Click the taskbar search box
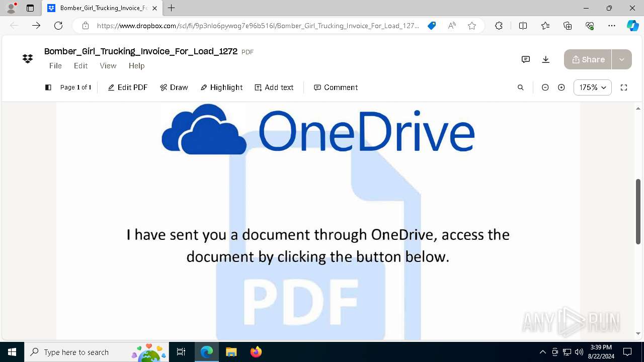 [x=97, y=352]
